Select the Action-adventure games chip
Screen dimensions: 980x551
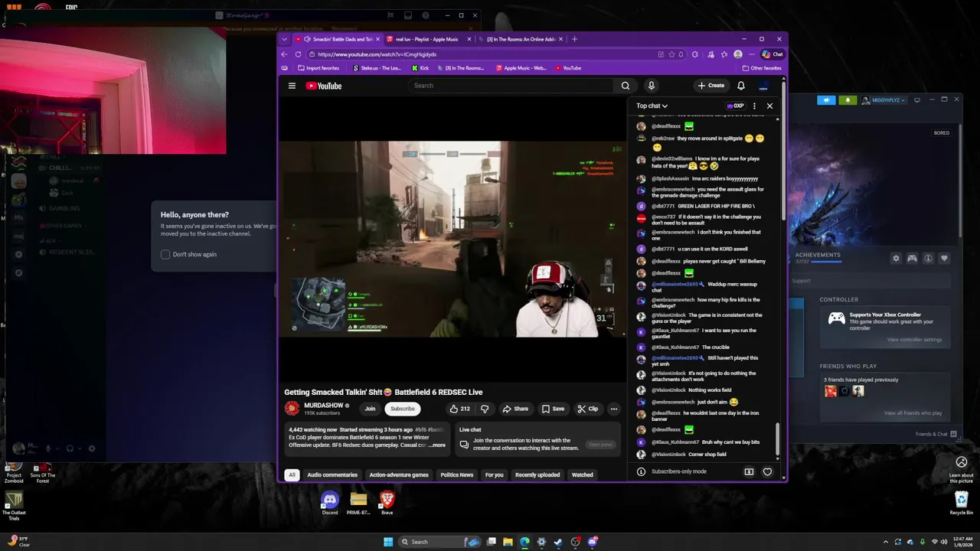coord(399,474)
